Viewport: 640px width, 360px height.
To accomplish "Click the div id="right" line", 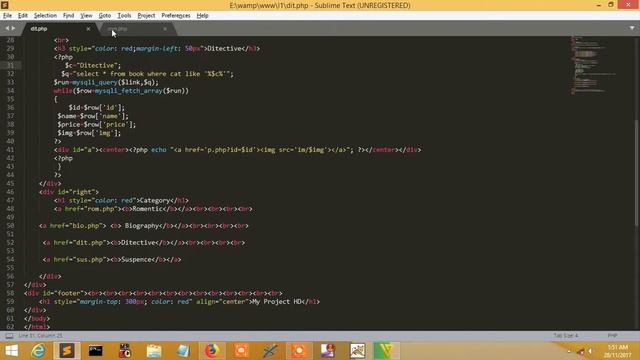I will tap(69, 192).
